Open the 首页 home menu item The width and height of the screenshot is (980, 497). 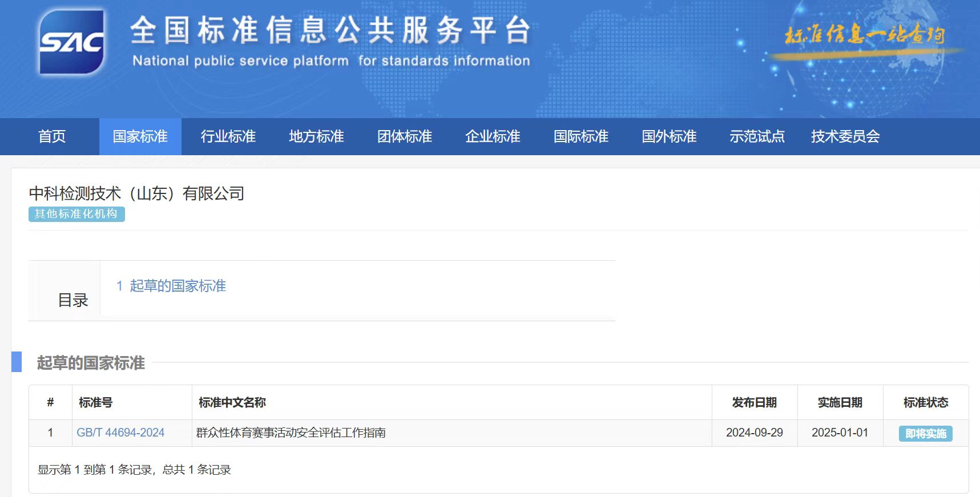[x=52, y=136]
